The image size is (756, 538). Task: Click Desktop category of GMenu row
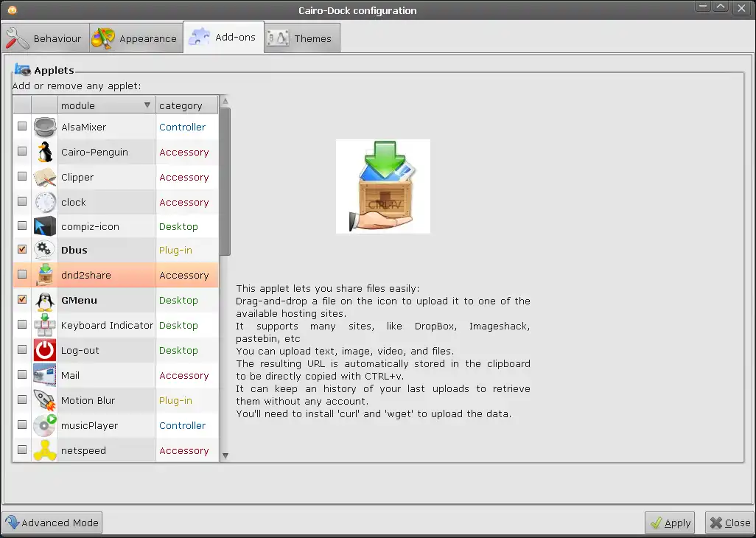click(178, 301)
